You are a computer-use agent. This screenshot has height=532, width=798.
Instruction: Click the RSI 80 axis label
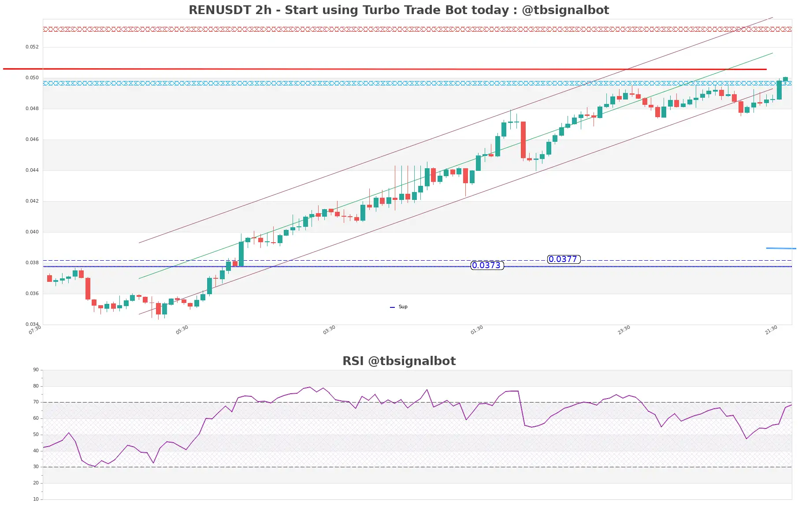tap(36, 386)
